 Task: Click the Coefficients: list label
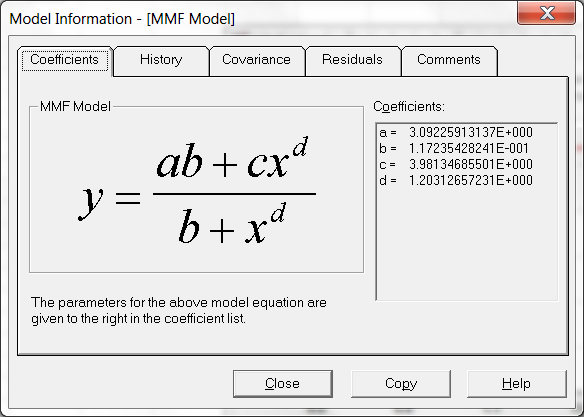(409, 107)
